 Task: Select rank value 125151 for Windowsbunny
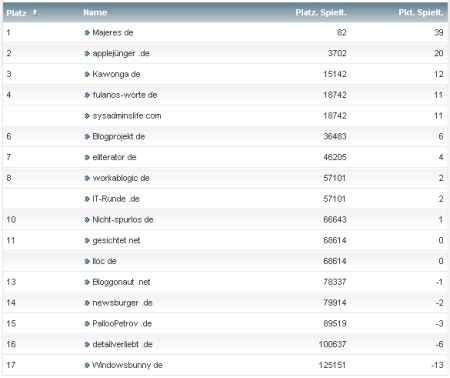(332, 365)
